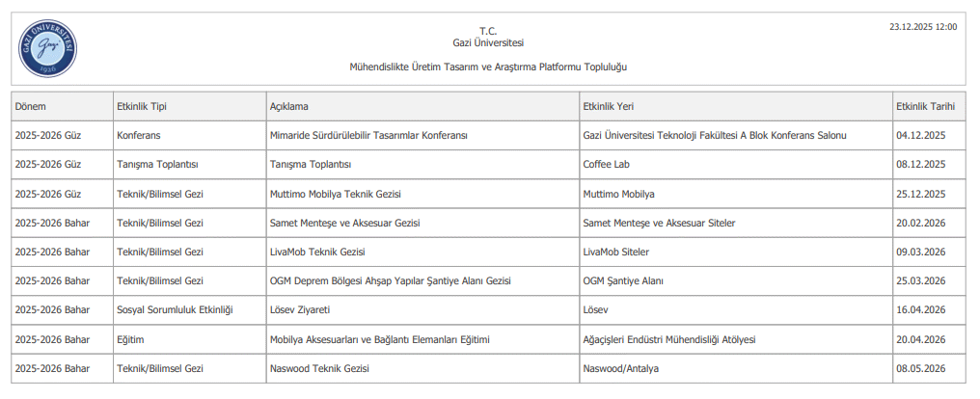Click the date 08.05.2026

pyautogui.click(x=920, y=368)
